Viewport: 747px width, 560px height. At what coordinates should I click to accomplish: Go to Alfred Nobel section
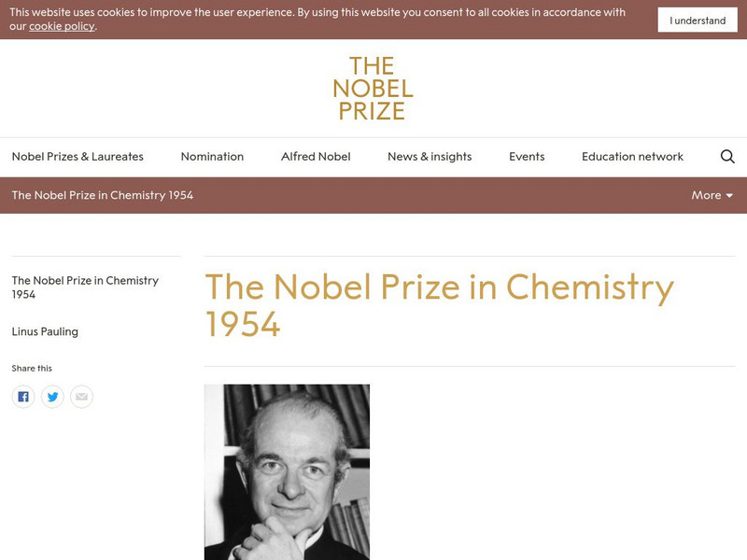pyautogui.click(x=316, y=157)
